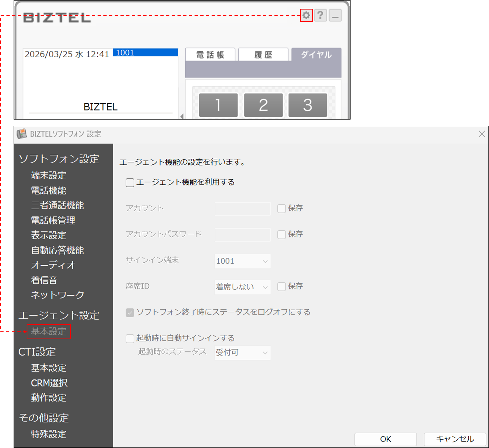Open the 起動時のステータス dropdown showing 受付可

click(x=242, y=353)
